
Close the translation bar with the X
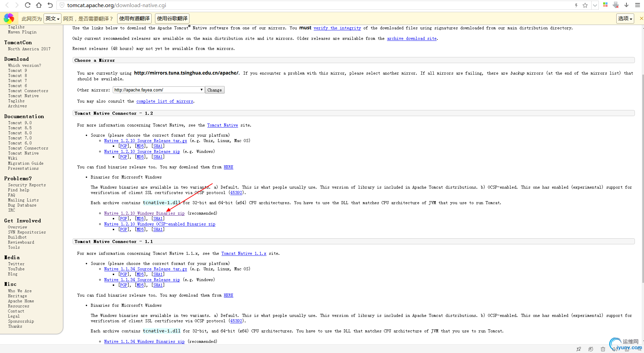click(641, 19)
